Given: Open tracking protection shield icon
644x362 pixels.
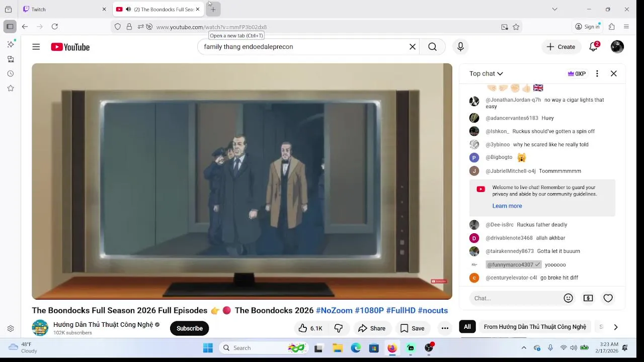Looking at the screenshot, I should [118, 27].
